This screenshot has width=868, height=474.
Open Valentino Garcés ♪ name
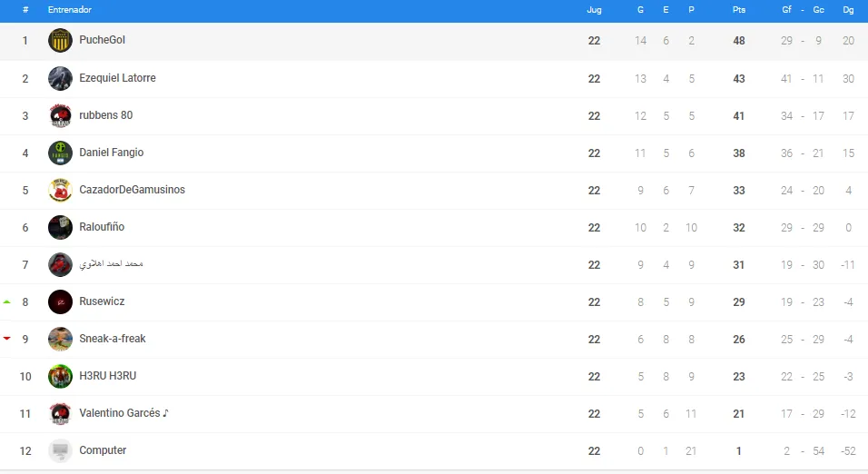[x=123, y=413]
